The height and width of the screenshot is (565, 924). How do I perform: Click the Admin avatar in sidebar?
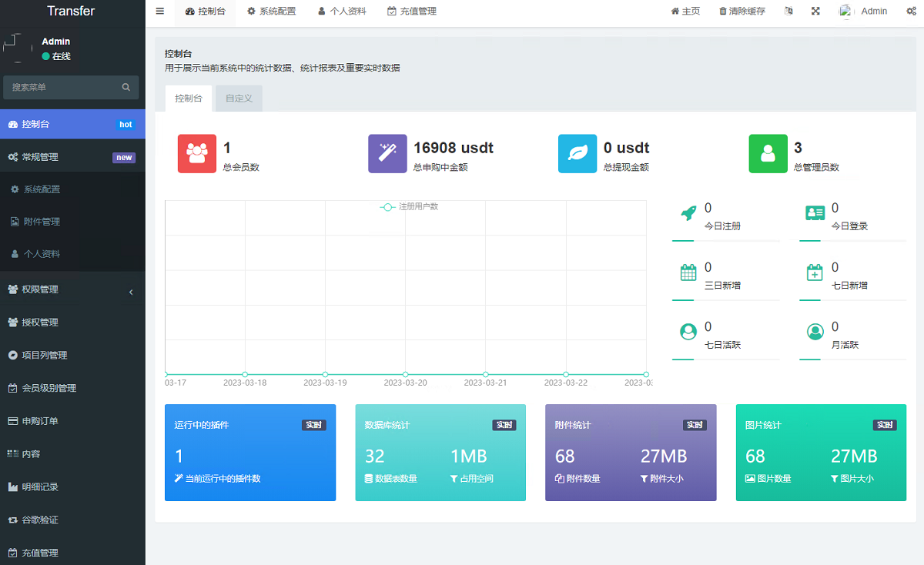point(18,48)
